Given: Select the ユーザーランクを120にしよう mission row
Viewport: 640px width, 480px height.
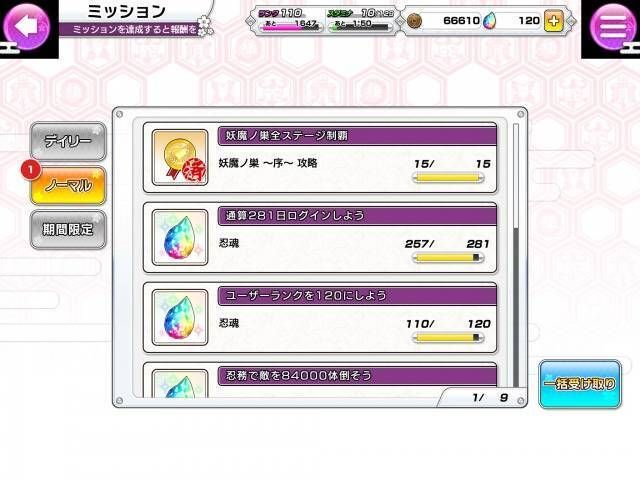Looking at the screenshot, I should 320,318.
